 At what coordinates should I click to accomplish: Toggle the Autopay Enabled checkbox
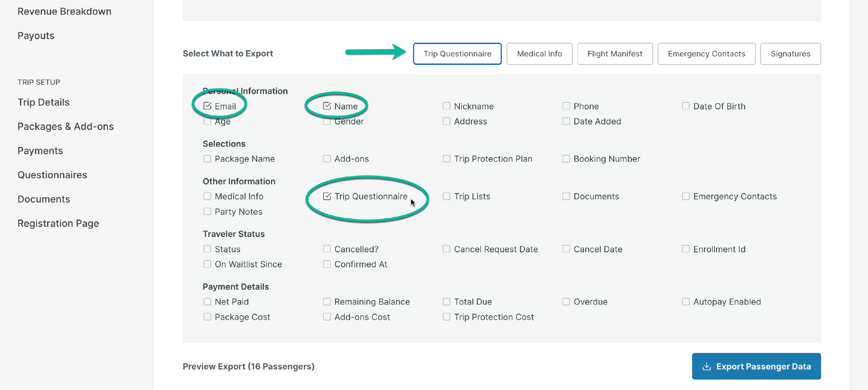tap(685, 301)
